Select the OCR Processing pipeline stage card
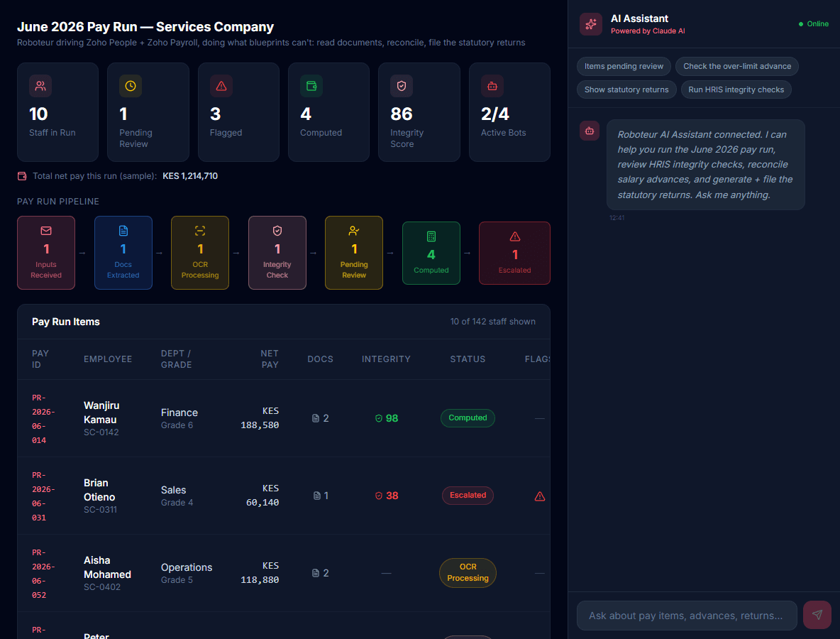The width and height of the screenshot is (840, 639). click(200, 253)
